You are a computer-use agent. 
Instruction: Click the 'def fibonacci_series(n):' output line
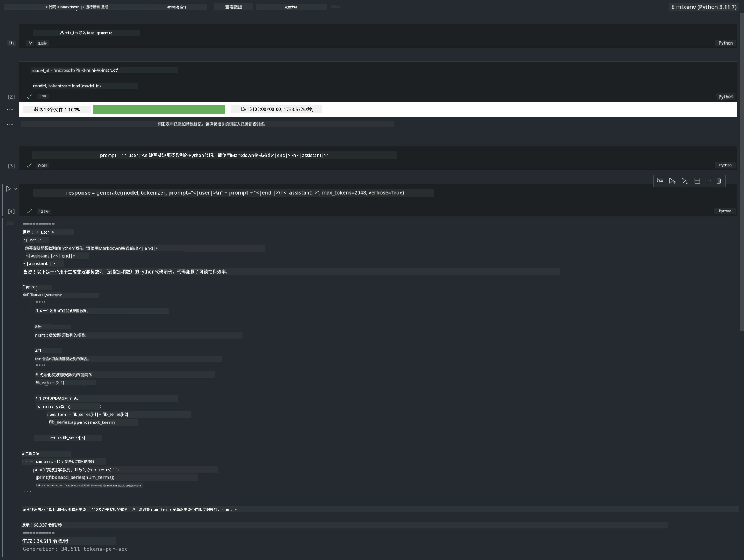point(42,295)
